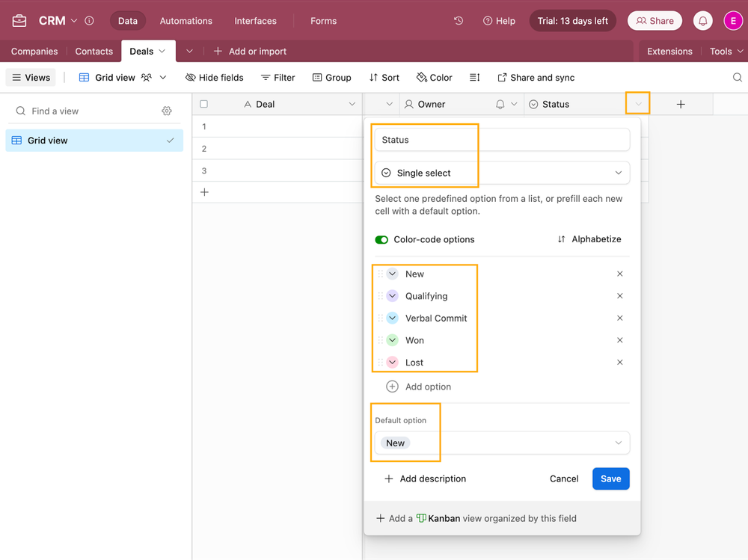Open search using the magnifying glass icon

pos(738,77)
